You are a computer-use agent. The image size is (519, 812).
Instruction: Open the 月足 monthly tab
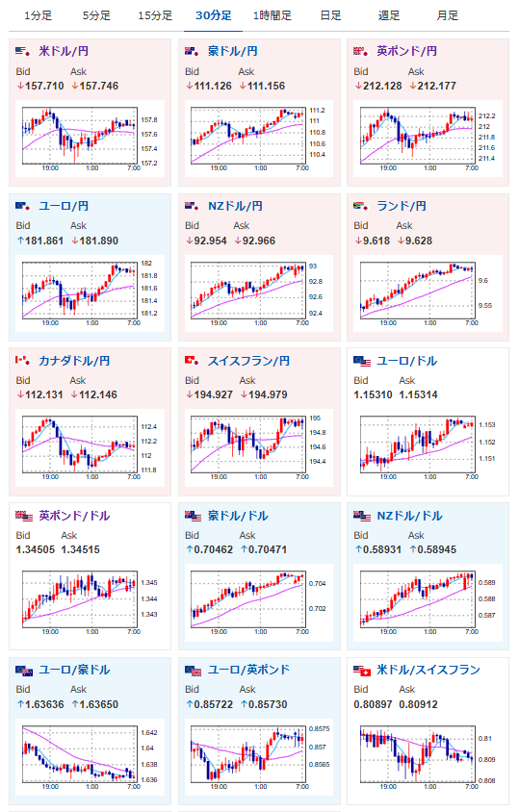[x=448, y=15]
